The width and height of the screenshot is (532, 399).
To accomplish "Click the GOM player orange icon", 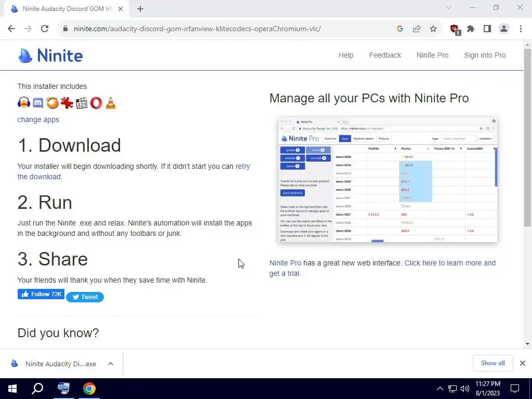I will point(52,102).
